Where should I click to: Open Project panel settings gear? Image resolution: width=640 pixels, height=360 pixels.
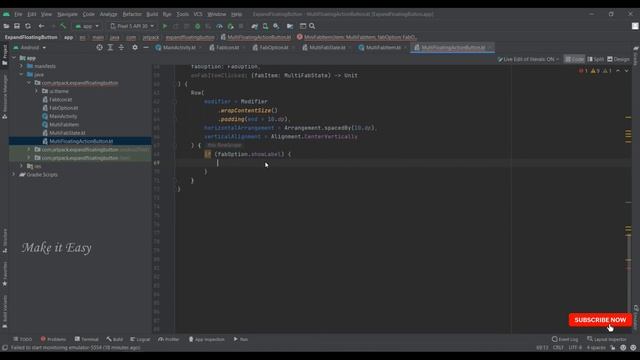pos(135,47)
